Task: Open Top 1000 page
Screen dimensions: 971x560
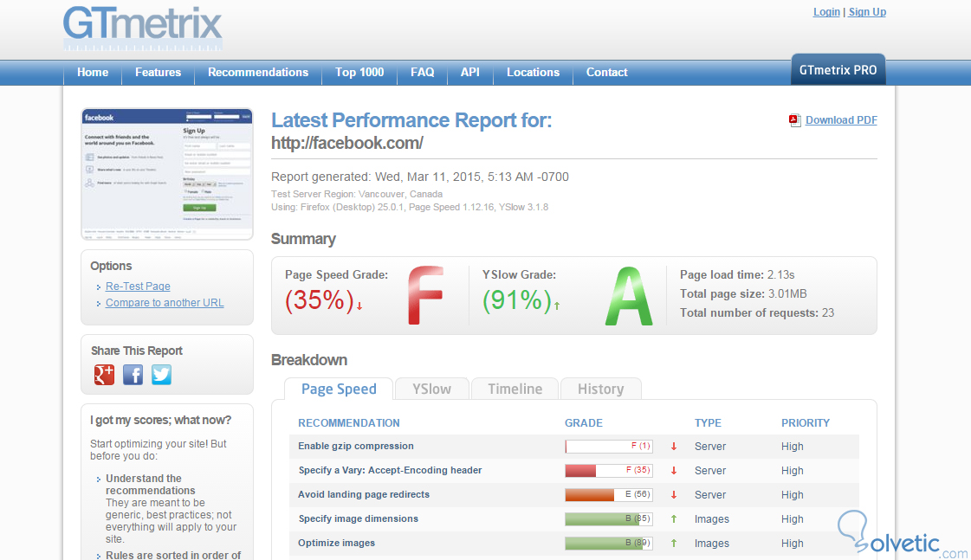Action: [x=359, y=73]
